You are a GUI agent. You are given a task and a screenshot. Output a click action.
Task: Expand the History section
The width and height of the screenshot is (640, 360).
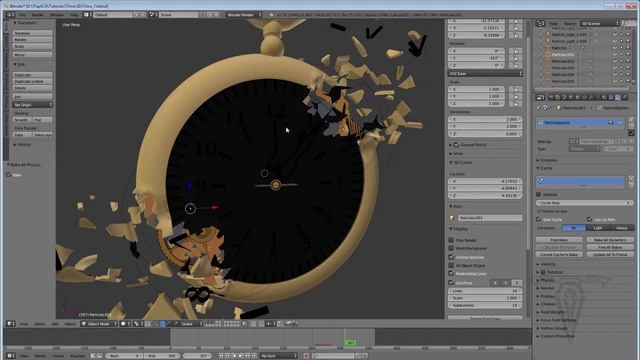(x=22, y=144)
